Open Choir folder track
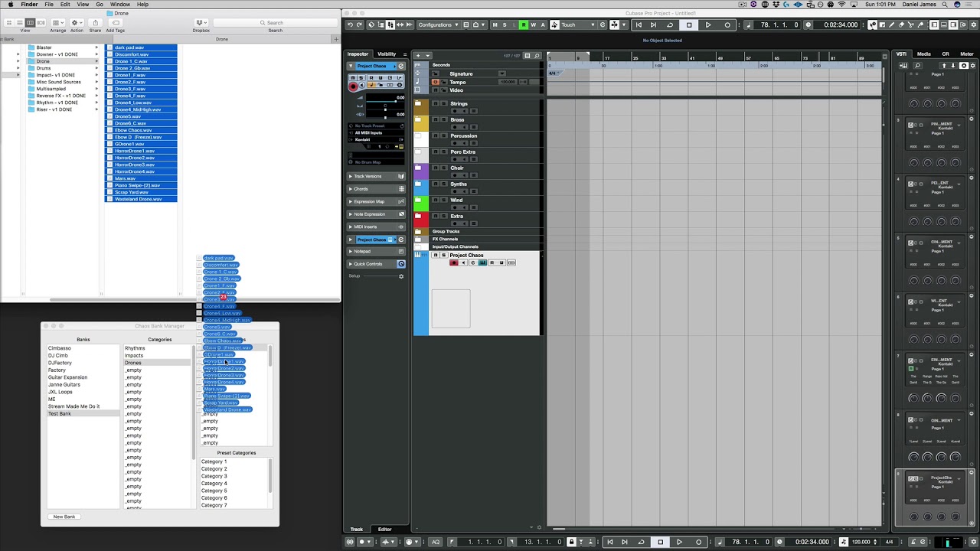 point(418,168)
